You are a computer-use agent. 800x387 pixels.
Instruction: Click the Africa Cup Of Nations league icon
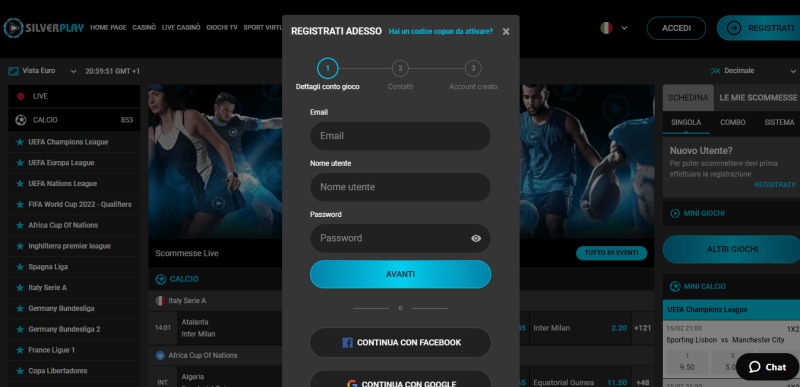coord(160,355)
